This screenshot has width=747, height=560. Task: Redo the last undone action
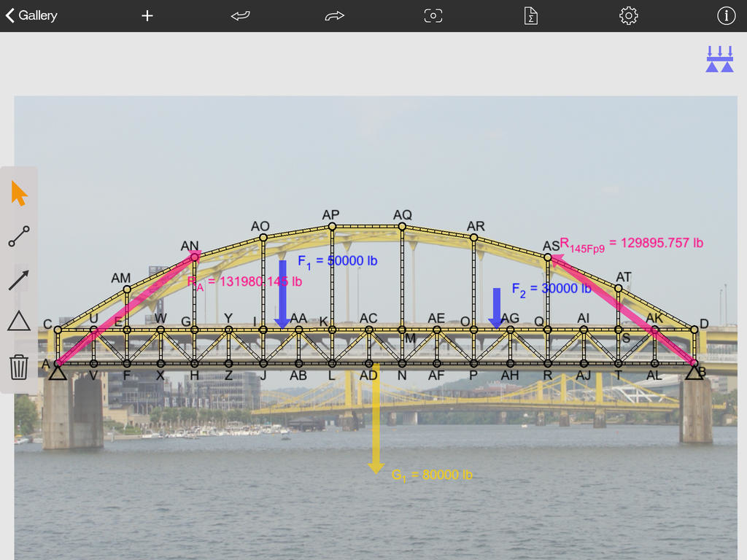tap(334, 15)
